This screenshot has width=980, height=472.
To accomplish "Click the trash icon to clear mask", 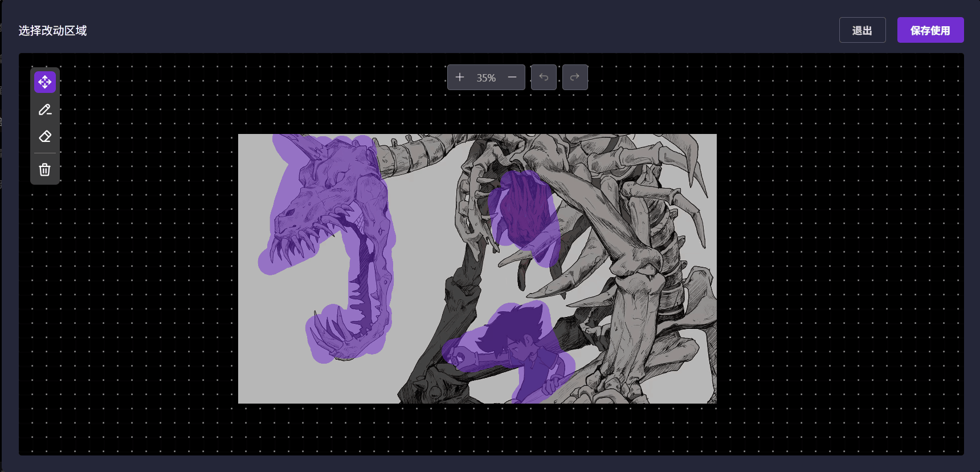I will point(45,169).
